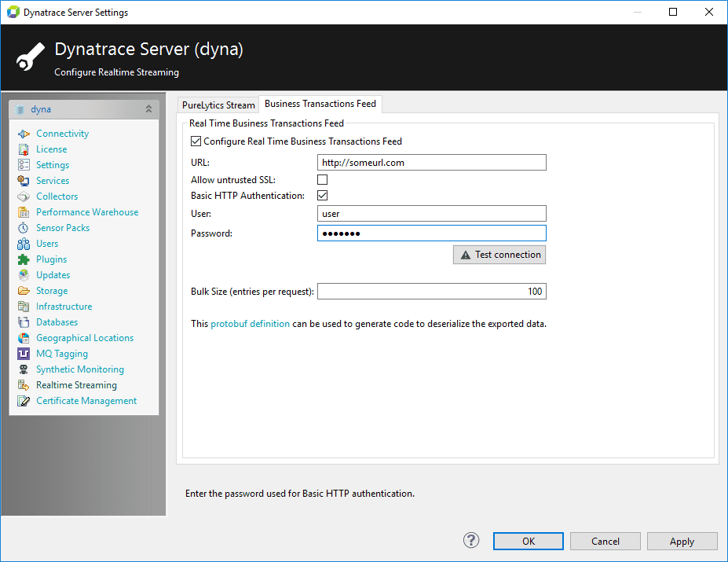Click the Infrastructure icon
The height and width of the screenshot is (562, 728).
24,307
